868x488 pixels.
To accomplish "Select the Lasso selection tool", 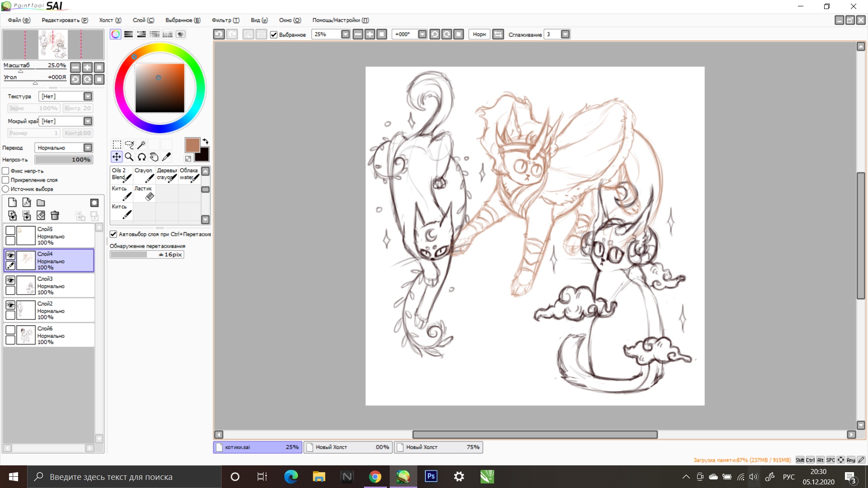I will 129,145.
